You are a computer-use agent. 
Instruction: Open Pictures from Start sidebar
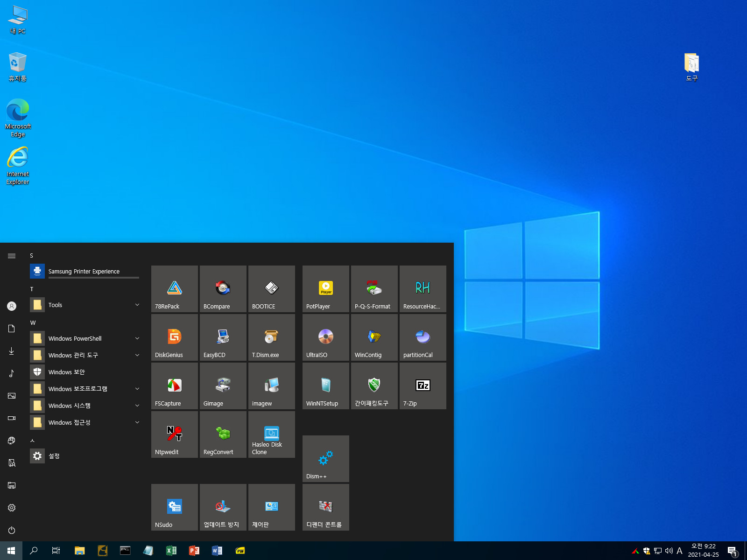(12, 396)
